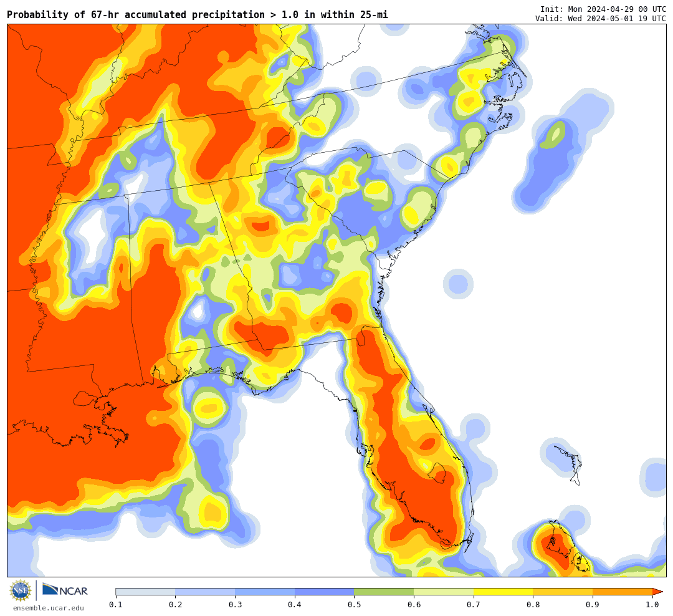Viewport: 673px width, 616px height.
Task: Click the 0.6 to 0.7 colorbar segment
Action: [x=444, y=592]
